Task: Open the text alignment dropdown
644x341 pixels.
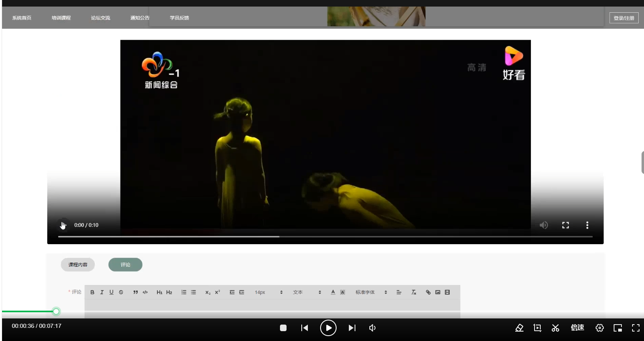Action: click(x=398, y=292)
